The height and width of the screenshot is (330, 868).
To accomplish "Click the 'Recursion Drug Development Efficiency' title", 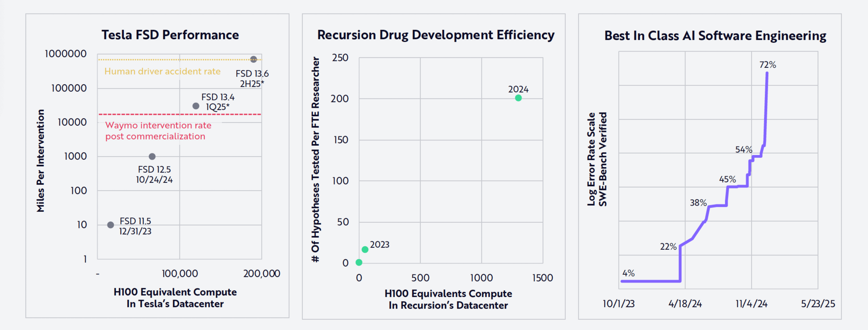I will tap(436, 35).
